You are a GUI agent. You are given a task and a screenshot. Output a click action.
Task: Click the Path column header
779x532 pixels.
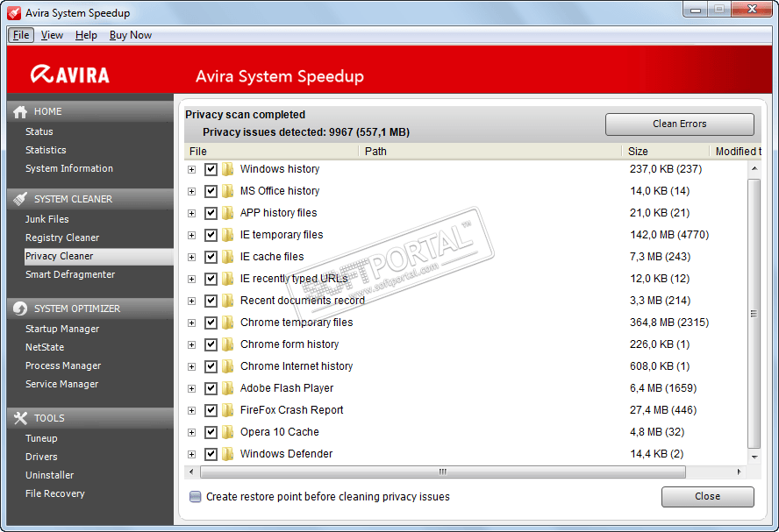coord(490,152)
